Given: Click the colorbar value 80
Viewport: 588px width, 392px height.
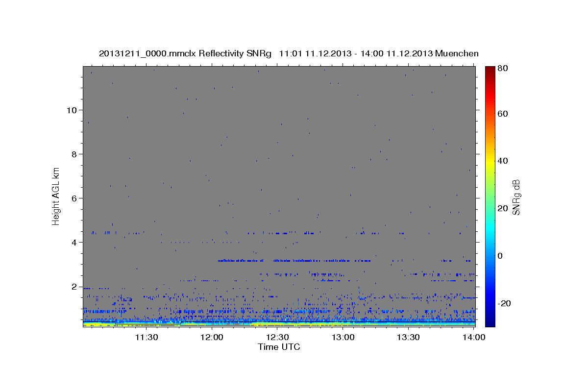Looking at the screenshot, I should coord(502,69).
